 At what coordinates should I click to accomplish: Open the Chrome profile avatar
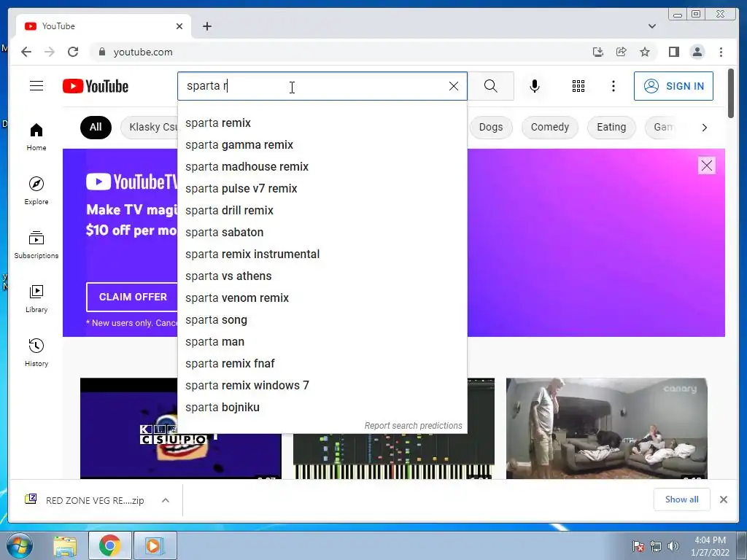click(x=697, y=52)
